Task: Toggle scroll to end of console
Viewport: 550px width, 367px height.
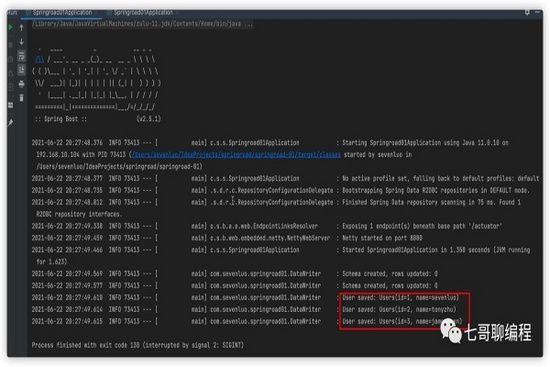Action: (x=21, y=70)
